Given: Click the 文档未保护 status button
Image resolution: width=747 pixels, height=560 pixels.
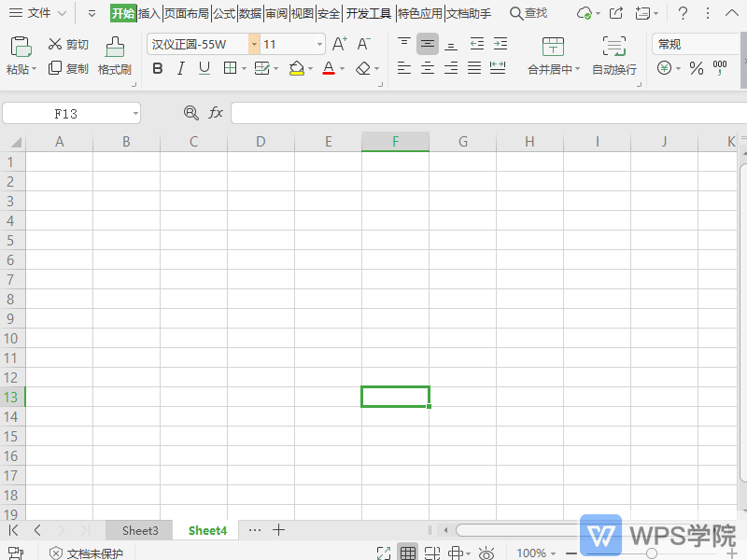Looking at the screenshot, I should click(x=86, y=553).
